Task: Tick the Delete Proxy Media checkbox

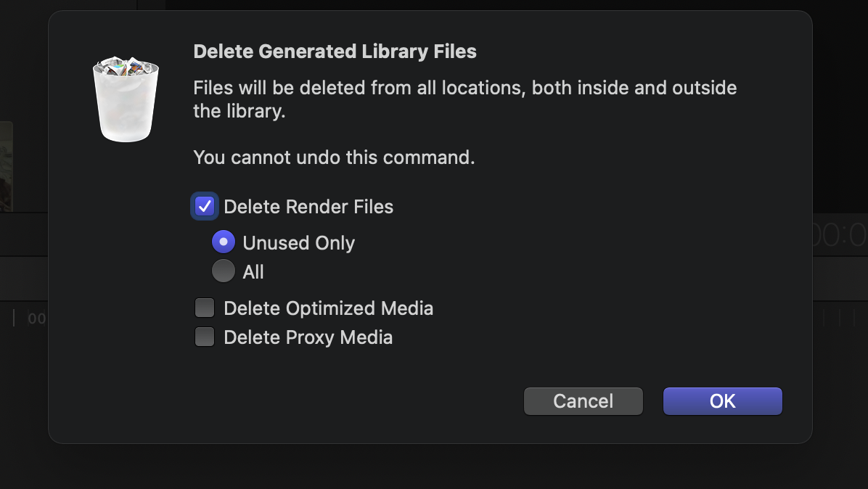Action: click(205, 337)
